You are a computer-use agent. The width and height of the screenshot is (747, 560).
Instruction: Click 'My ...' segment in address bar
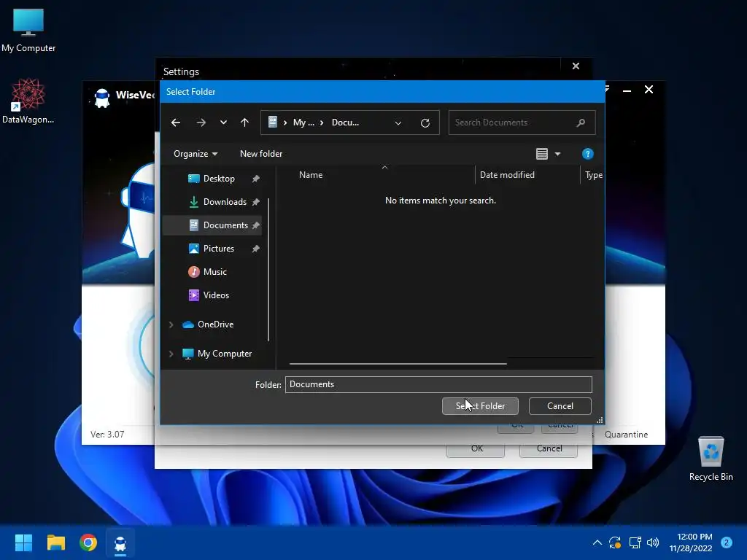click(x=303, y=122)
